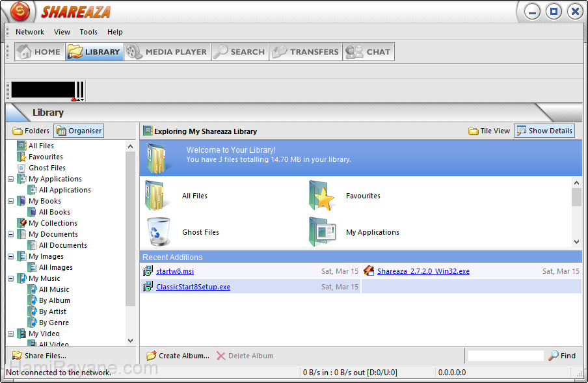Open the Help menu
This screenshot has height=383, width=588.
click(114, 32)
